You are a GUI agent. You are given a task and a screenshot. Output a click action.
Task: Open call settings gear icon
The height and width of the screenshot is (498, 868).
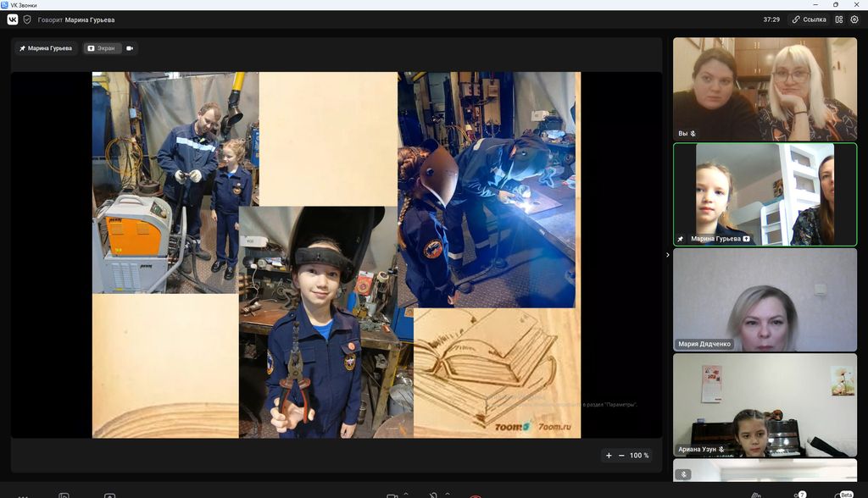854,19
